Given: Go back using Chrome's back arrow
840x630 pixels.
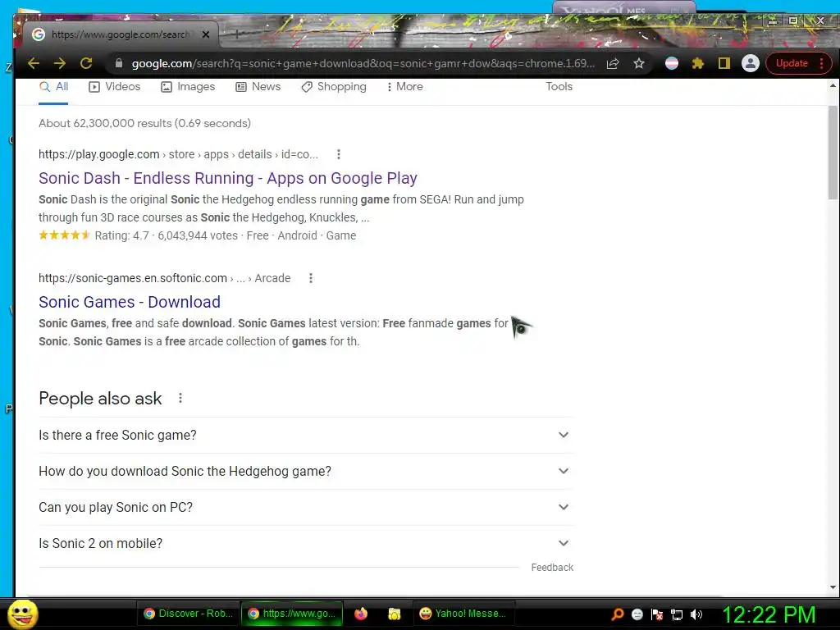Looking at the screenshot, I should click(33, 63).
